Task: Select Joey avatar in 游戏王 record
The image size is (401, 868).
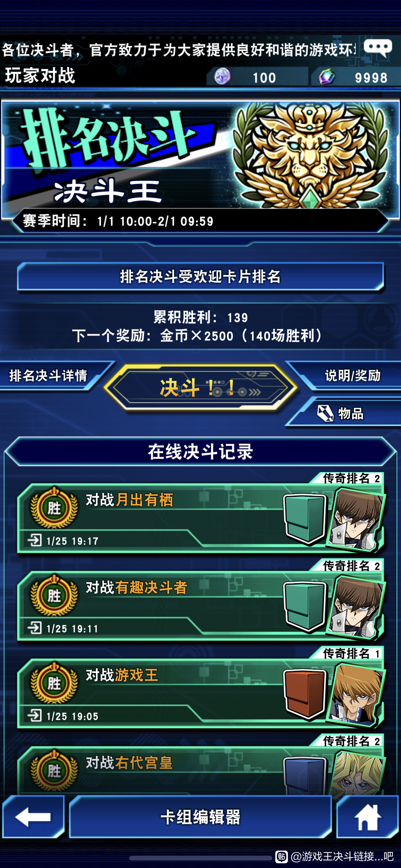Action: tap(356, 694)
